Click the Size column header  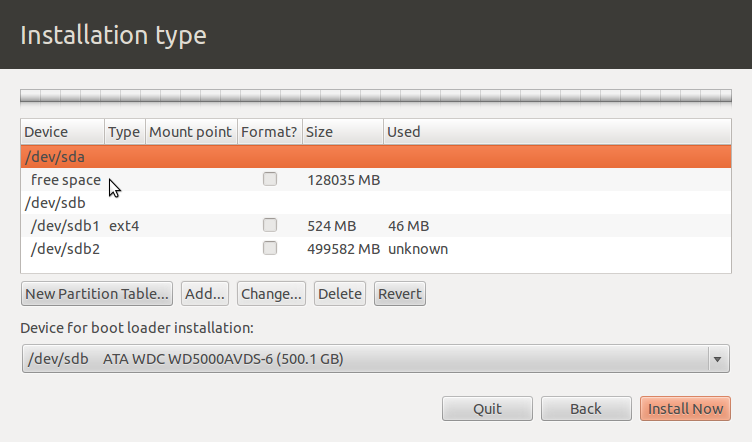coord(342,132)
